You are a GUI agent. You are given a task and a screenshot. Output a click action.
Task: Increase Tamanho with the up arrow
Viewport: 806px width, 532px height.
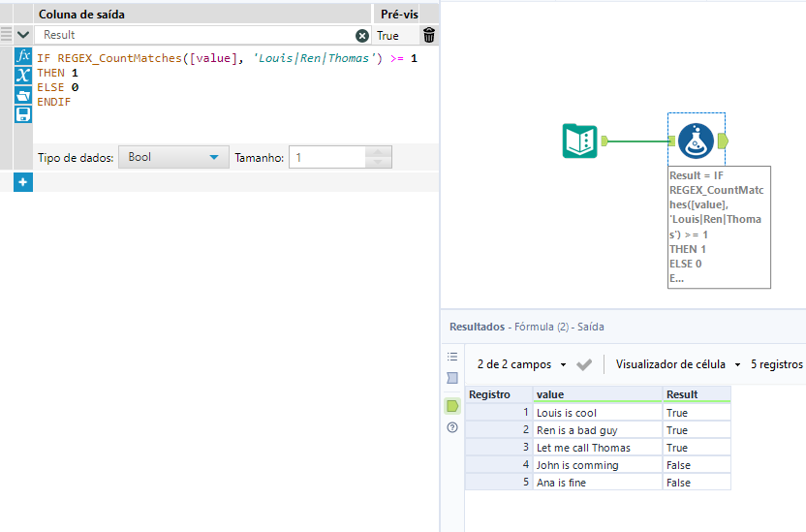(x=378, y=151)
